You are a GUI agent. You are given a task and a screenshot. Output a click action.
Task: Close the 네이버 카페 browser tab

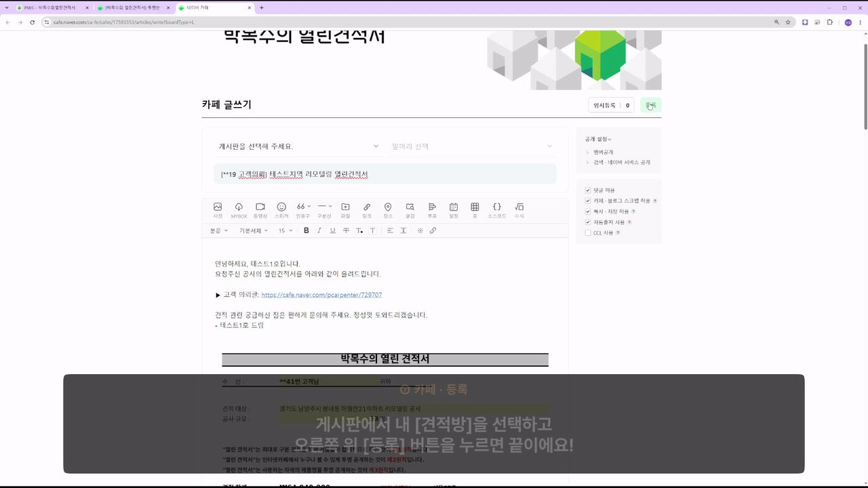click(250, 7)
